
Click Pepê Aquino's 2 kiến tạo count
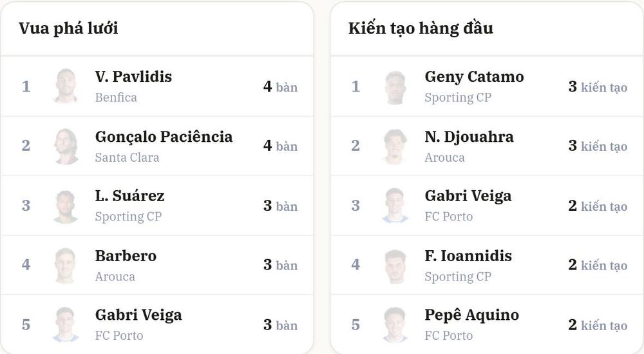(598, 325)
